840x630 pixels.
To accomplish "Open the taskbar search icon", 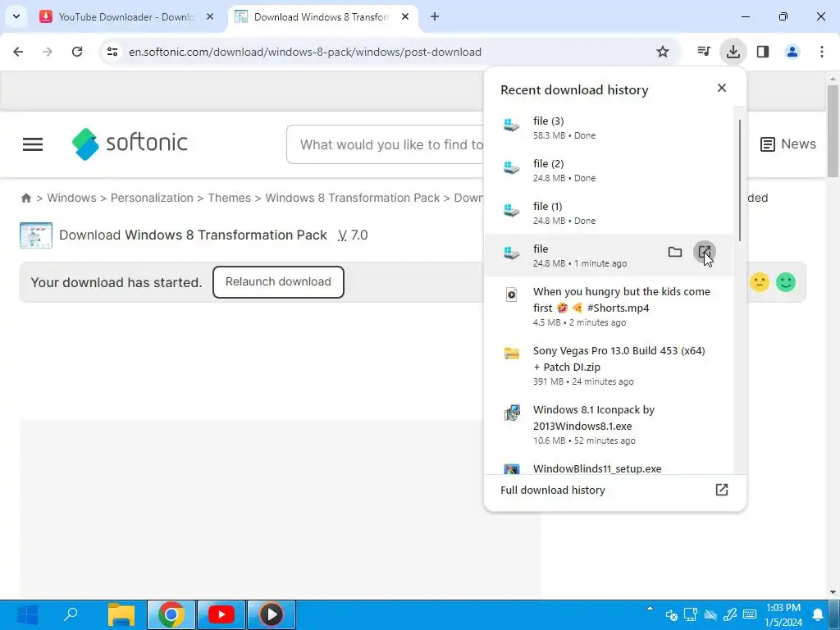I will (71, 614).
